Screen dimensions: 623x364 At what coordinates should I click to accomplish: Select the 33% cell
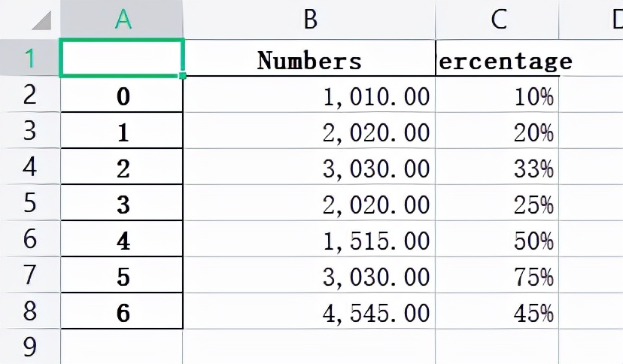pyautogui.click(x=497, y=166)
